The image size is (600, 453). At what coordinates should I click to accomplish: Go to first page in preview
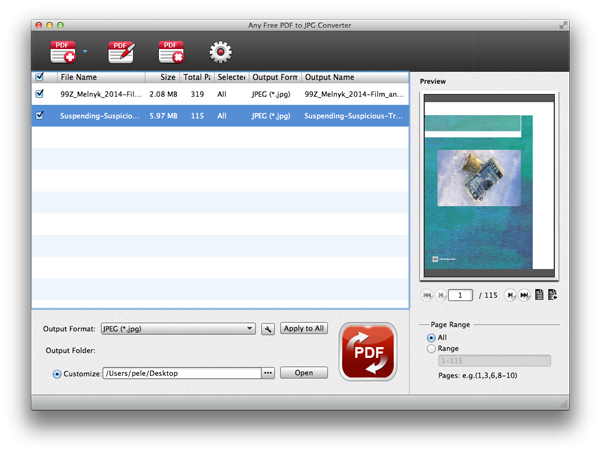pyautogui.click(x=427, y=295)
